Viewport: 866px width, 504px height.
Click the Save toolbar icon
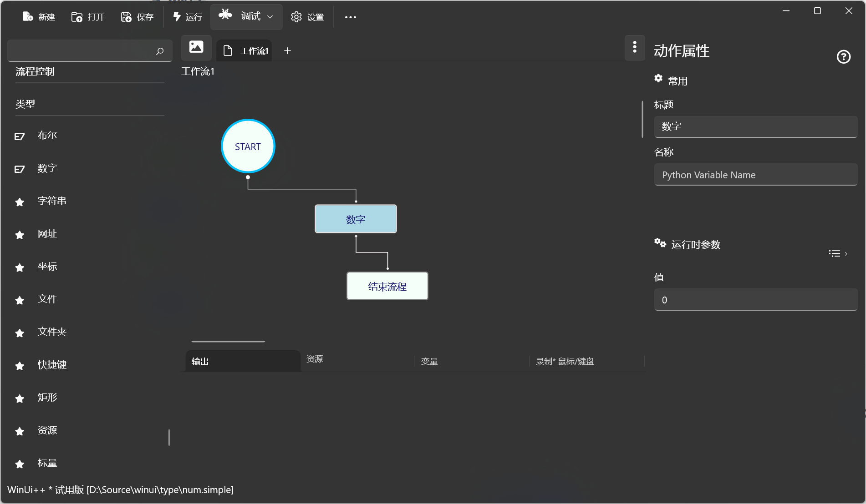pyautogui.click(x=126, y=17)
